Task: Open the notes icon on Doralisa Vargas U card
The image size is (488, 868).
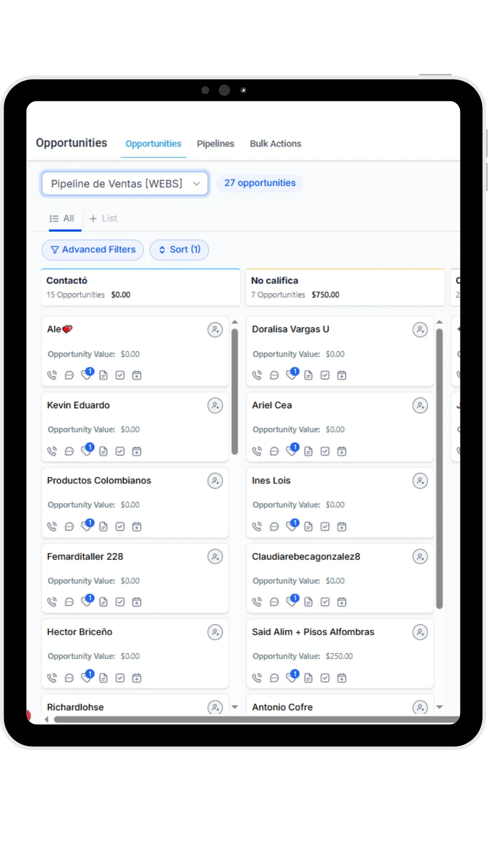Action: 309,375
